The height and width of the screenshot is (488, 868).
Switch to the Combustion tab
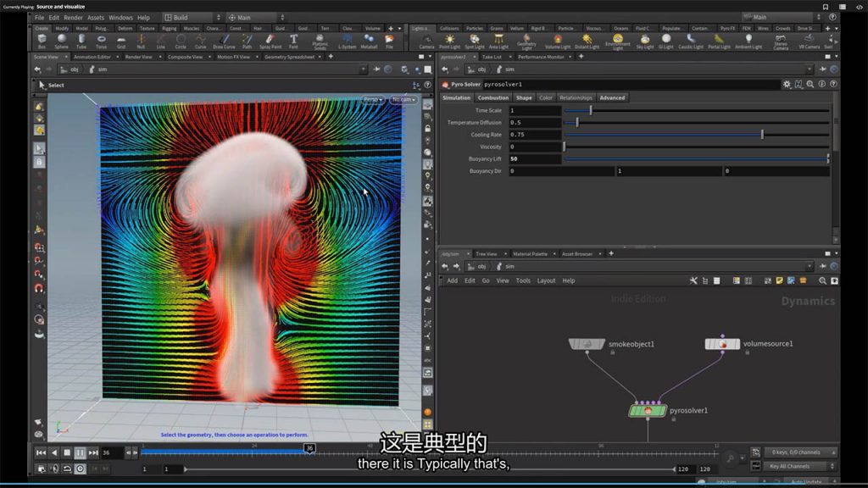(492, 98)
